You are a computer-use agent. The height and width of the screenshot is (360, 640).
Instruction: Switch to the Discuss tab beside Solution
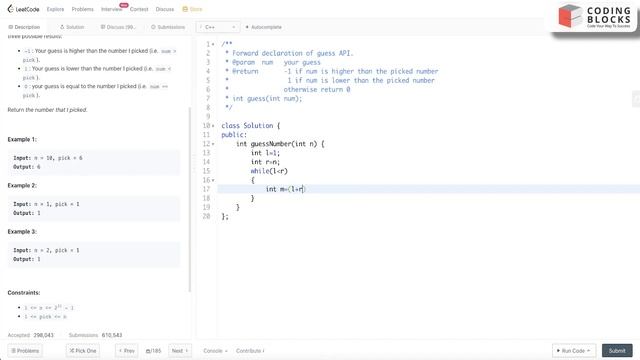(118, 27)
